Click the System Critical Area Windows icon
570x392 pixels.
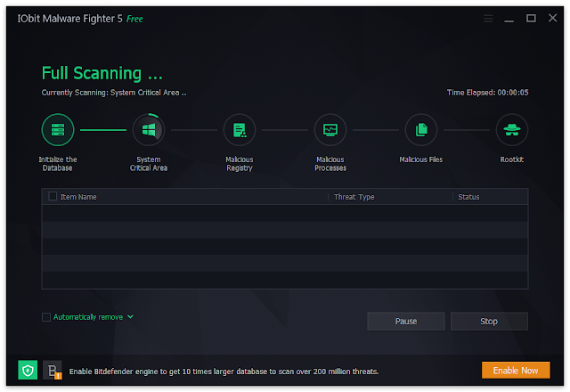click(x=149, y=130)
